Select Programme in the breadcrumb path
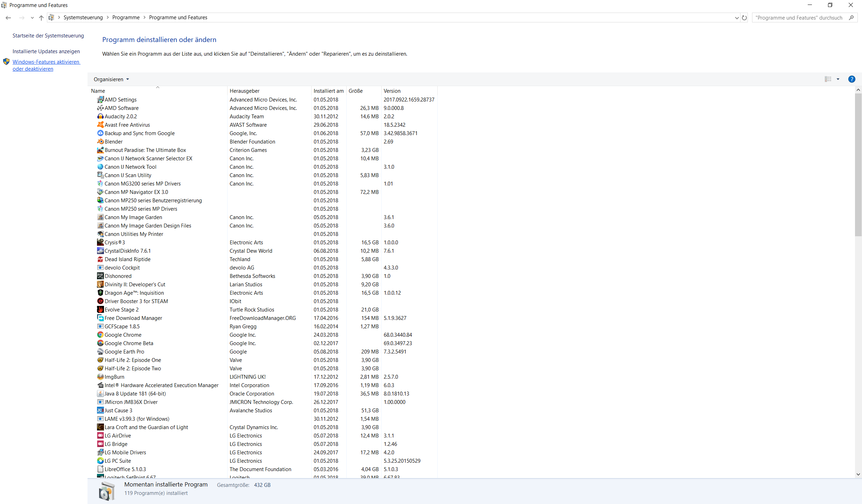The height and width of the screenshot is (504, 862). 126,17
